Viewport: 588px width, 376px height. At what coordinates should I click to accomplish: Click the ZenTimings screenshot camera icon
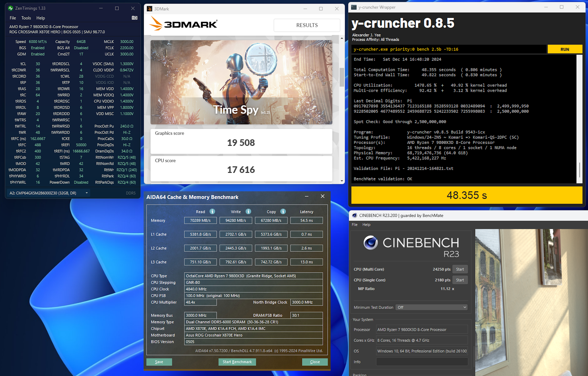[135, 18]
